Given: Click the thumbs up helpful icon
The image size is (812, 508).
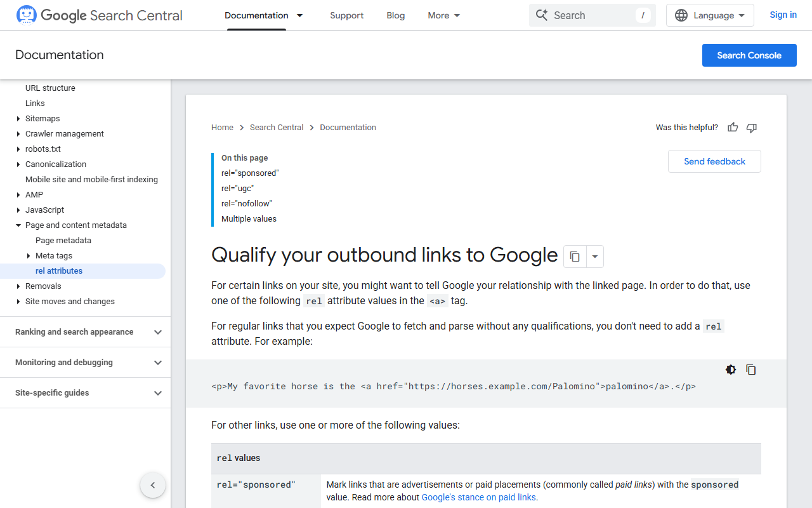Looking at the screenshot, I should [x=733, y=128].
